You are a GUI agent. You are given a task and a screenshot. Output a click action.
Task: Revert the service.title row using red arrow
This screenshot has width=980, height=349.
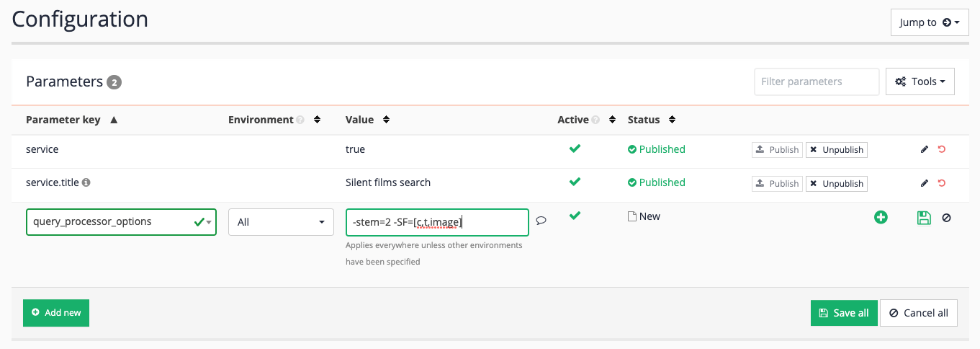pyautogui.click(x=942, y=183)
